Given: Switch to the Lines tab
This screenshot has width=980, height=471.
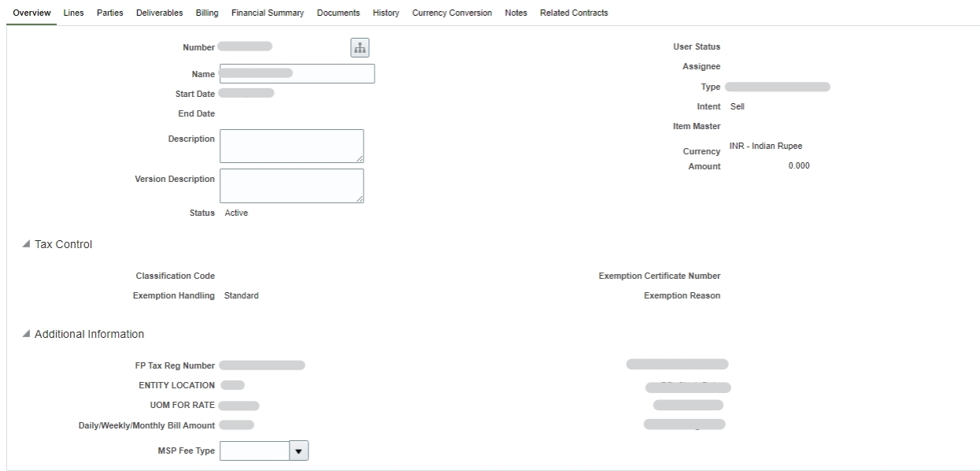Looking at the screenshot, I should [73, 13].
